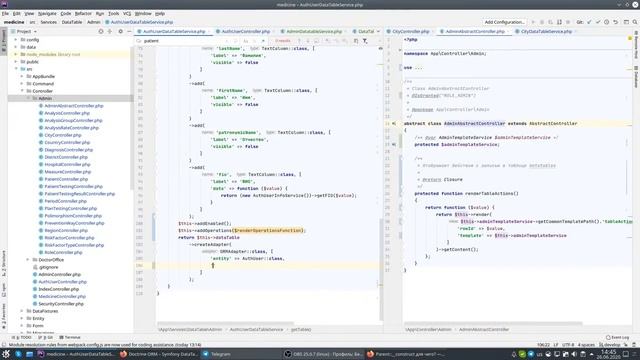Open PatientController.php in project tree

point(66,179)
